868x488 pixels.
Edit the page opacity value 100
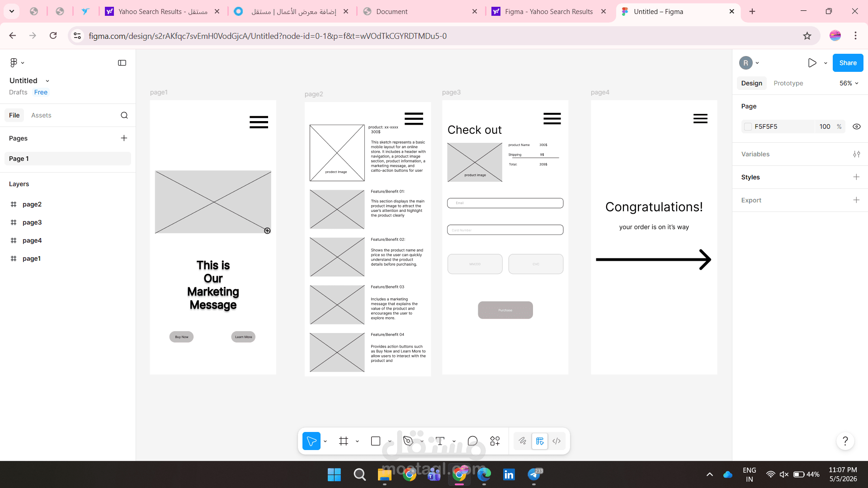click(x=825, y=127)
